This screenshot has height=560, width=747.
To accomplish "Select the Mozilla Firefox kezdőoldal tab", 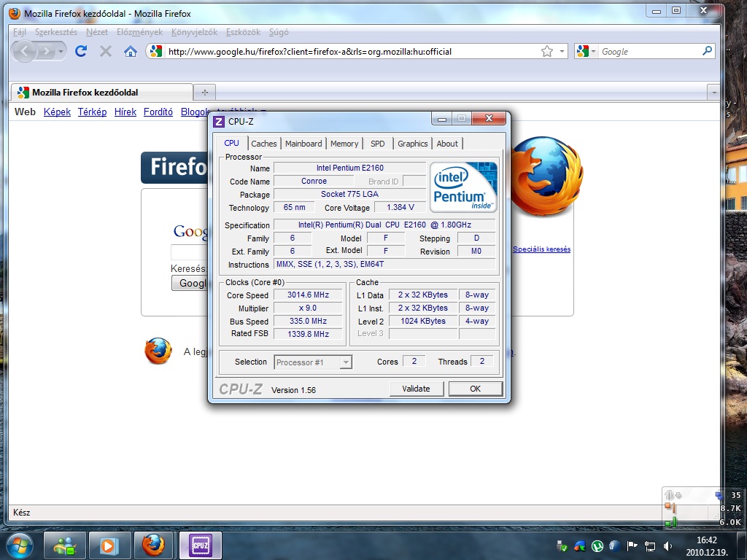I will click(x=101, y=93).
